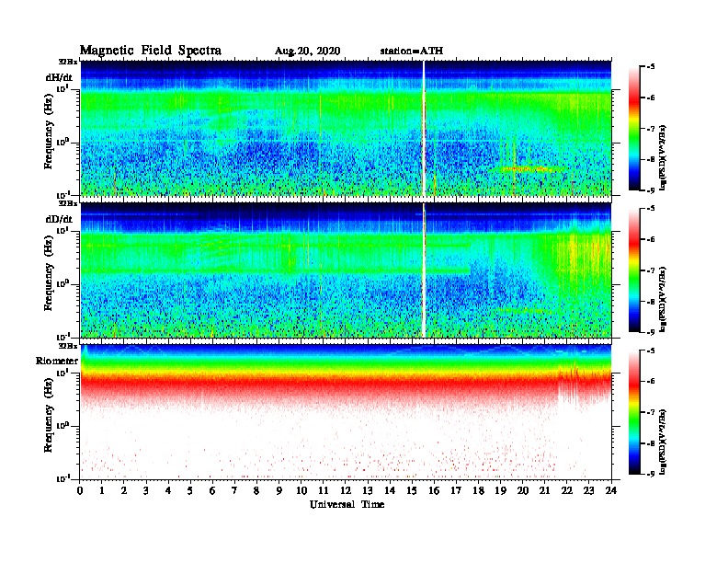Click hour tick label '23' on time axis

pos(588,490)
